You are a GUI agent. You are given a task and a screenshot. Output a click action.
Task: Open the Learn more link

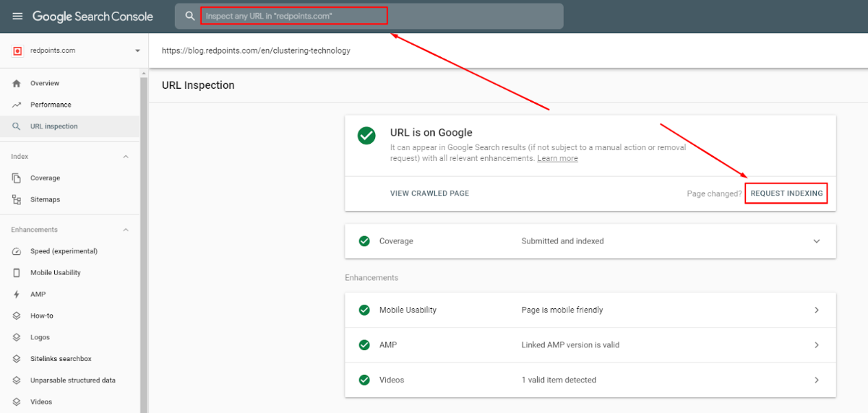557,158
